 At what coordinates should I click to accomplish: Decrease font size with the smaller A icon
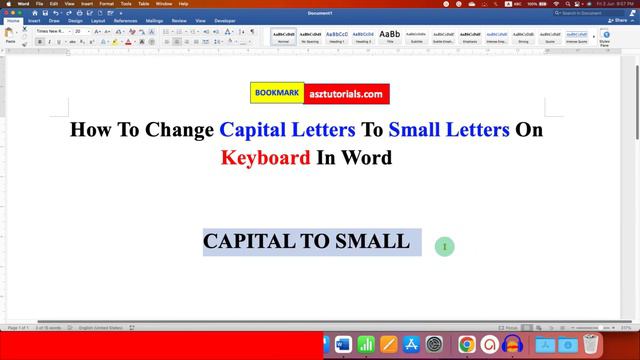[107, 31]
